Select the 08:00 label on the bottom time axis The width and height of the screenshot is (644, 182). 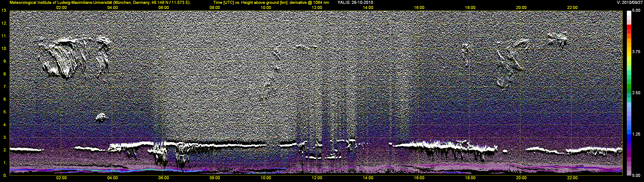(215, 178)
